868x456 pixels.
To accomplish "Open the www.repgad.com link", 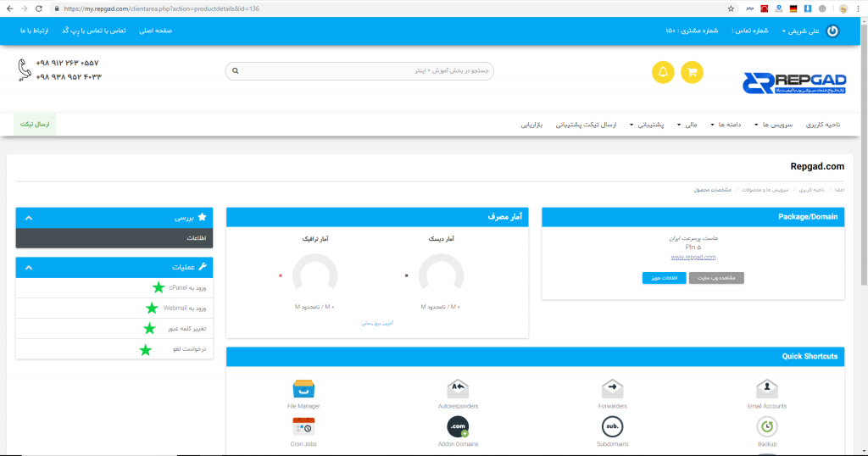I will tap(693, 258).
